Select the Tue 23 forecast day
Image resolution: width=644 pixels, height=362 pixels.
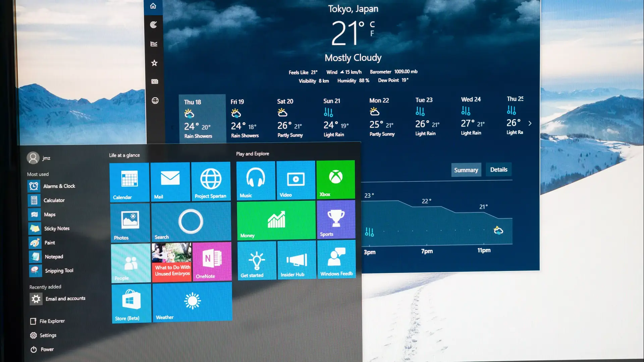(427, 117)
